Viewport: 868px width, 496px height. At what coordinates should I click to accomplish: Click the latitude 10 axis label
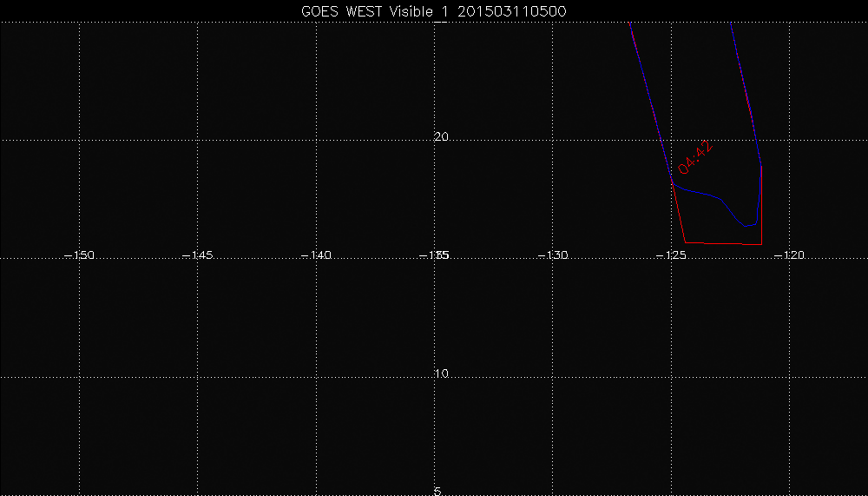point(442,374)
